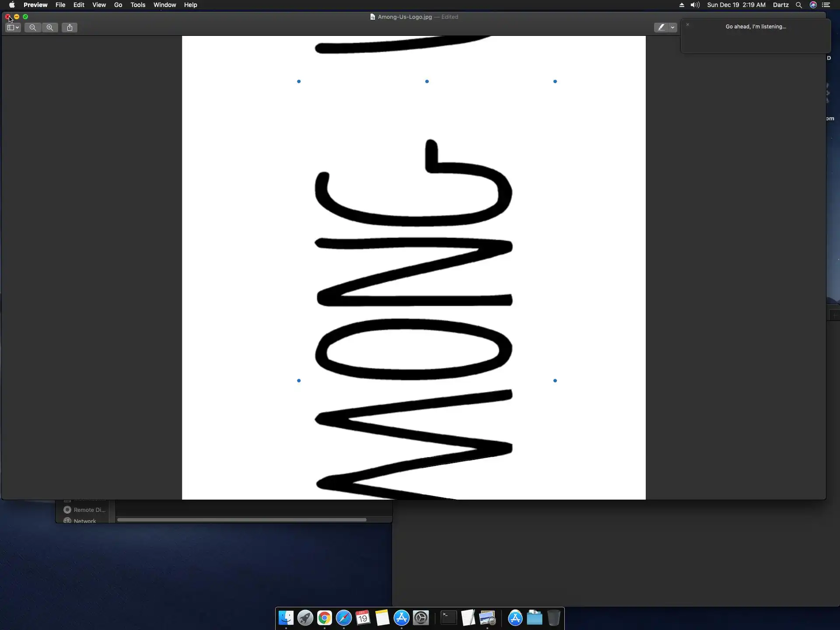This screenshot has width=840, height=630.
Task: Open the Tools menu
Action: (137, 5)
